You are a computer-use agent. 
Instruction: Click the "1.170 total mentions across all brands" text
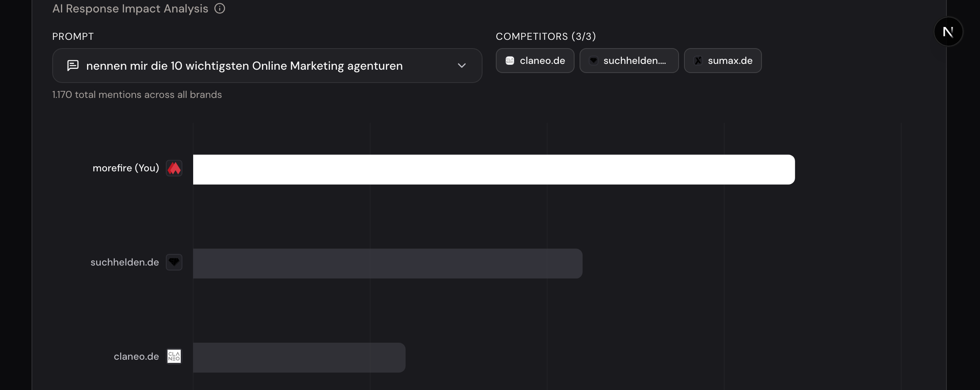point(137,95)
